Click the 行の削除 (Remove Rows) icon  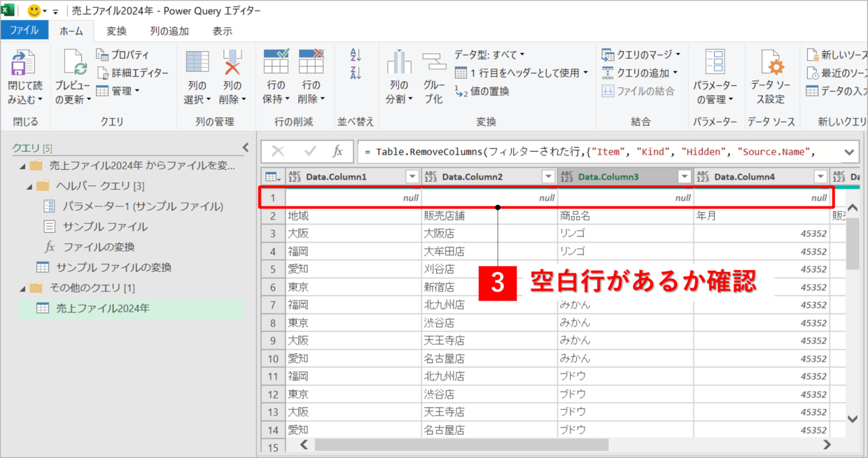(311, 62)
